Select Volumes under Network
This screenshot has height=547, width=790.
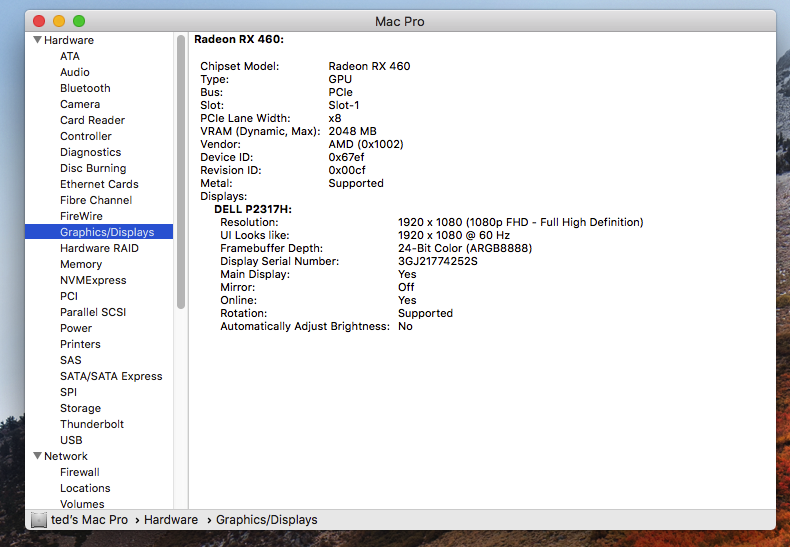pos(82,504)
